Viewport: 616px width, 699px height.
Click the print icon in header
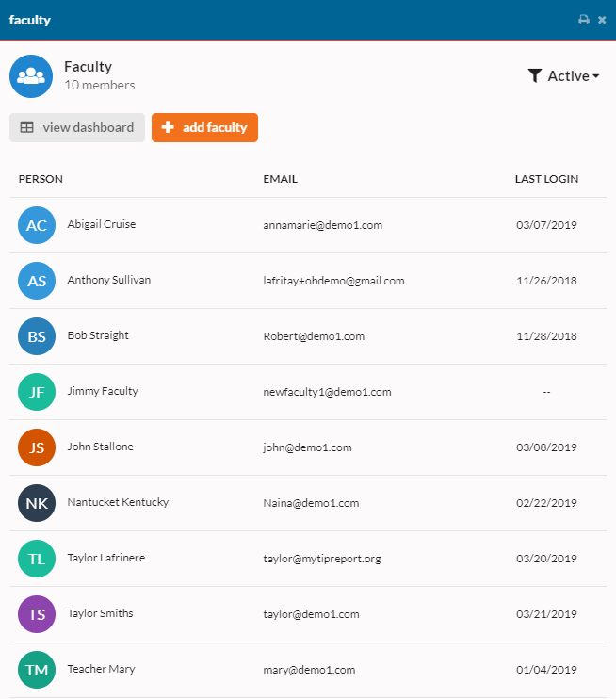583,20
